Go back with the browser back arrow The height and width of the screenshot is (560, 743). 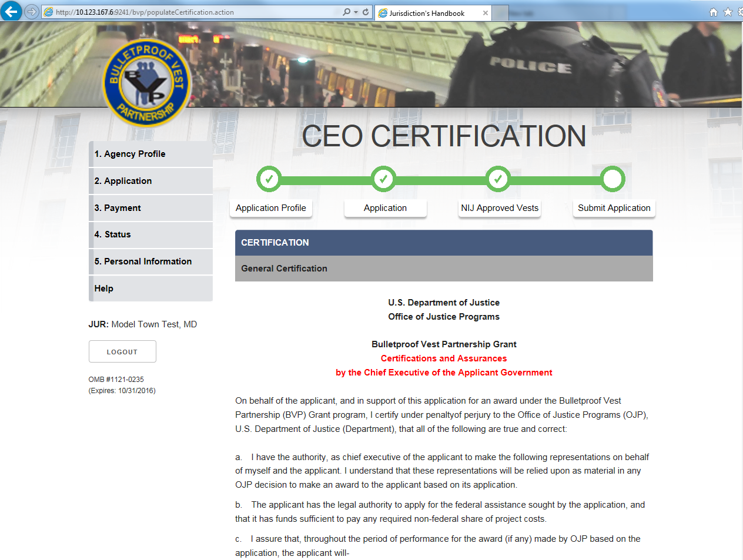(x=11, y=11)
